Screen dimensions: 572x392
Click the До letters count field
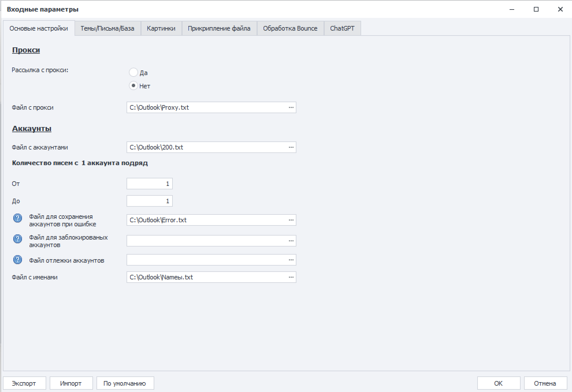[x=149, y=201]
